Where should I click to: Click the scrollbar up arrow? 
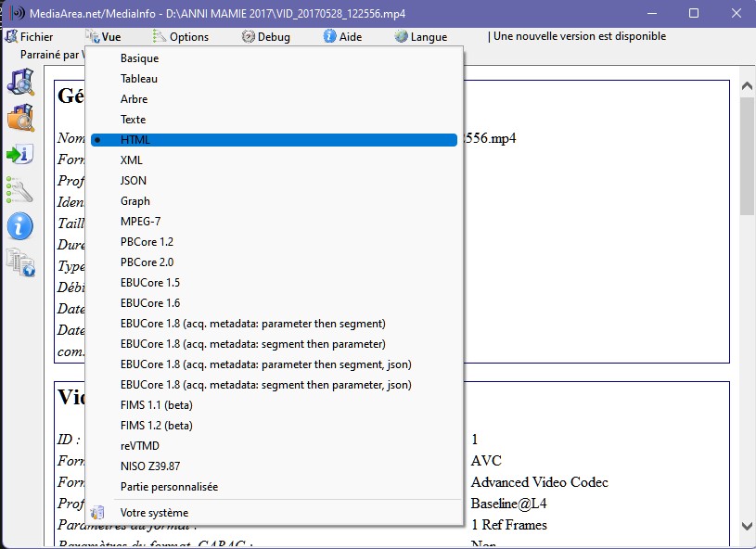pos(746,86)
